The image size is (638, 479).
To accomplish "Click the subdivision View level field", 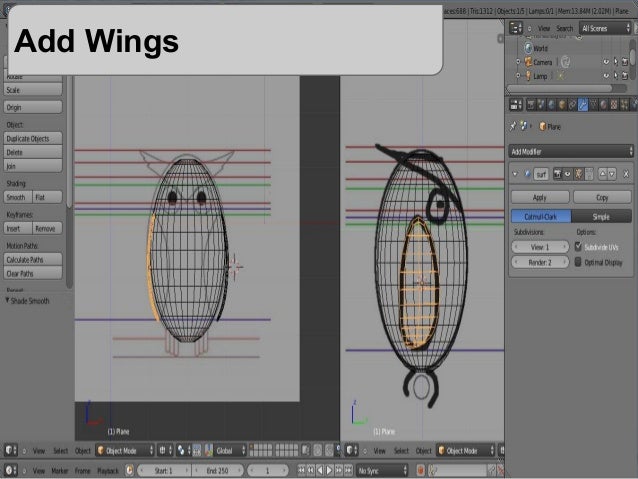I will point(540,247).
